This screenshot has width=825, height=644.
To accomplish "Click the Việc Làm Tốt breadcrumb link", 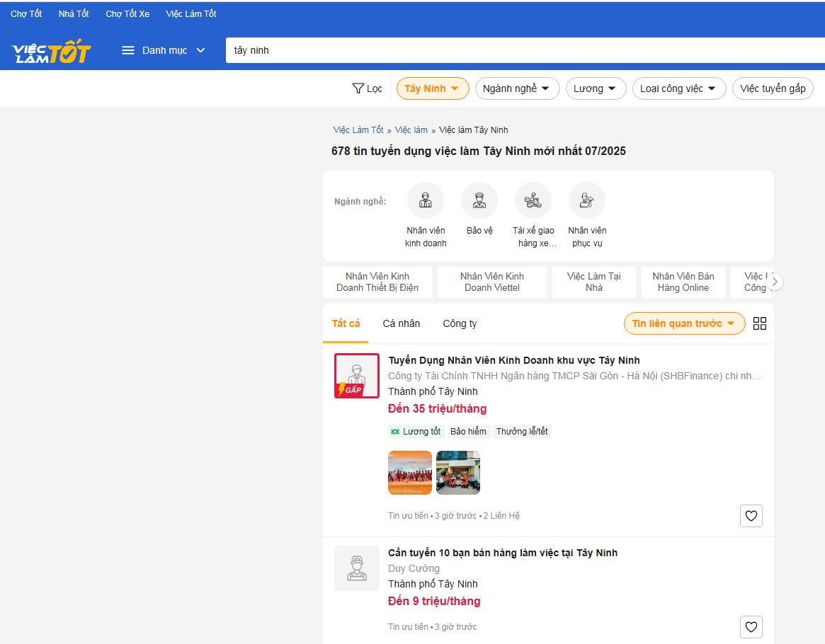I will click(x=358, y=130).
